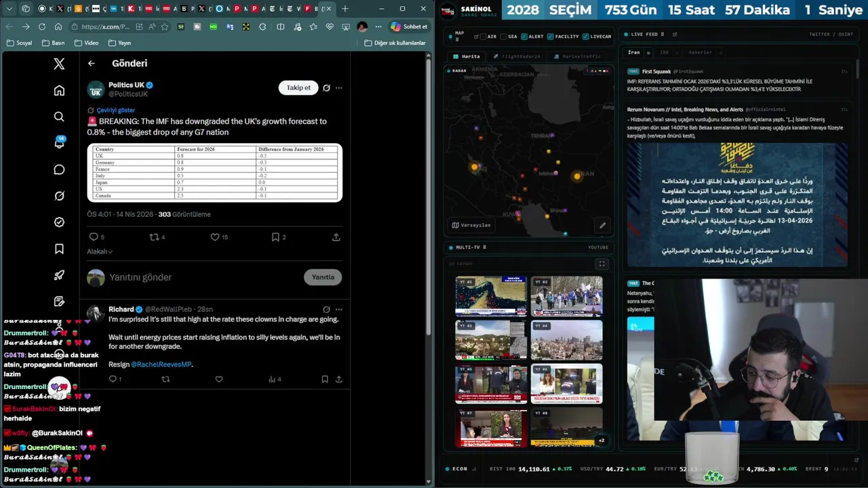
Task: Show the +2 more TV sources
Action: pos(601,441)
